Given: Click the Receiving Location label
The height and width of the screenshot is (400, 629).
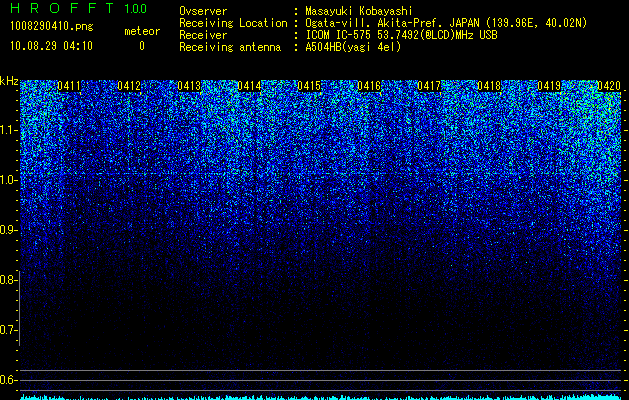Looking at the screenshot, I should click(233, 23).
